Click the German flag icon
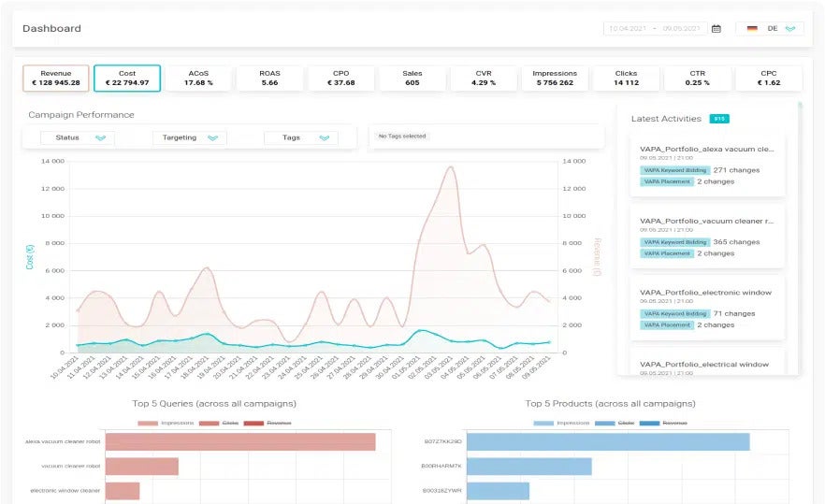This screenshot has height=504, width=825. tap(752, 29)
